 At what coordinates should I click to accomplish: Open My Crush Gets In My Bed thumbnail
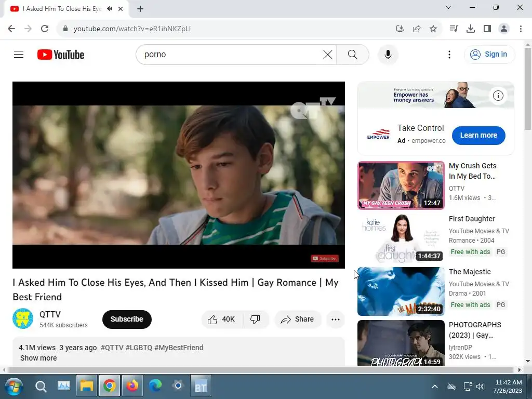point(401,185)
